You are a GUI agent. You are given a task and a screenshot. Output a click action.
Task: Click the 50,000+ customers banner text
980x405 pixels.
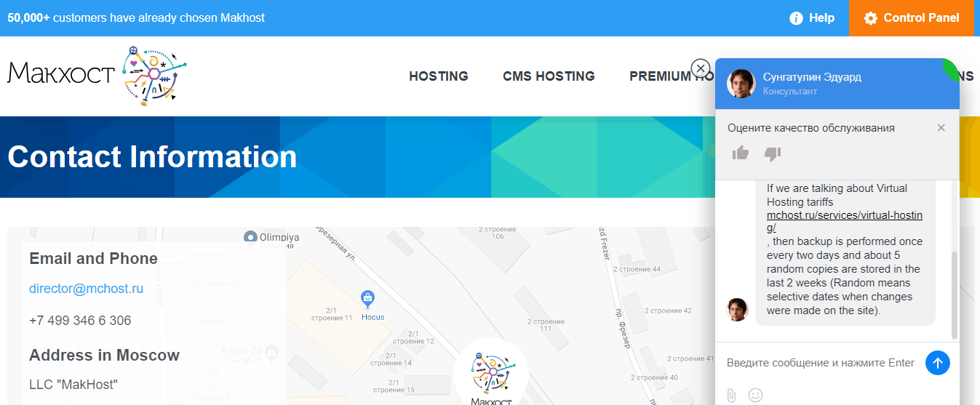pyautogui.click(x=136, y=17)
